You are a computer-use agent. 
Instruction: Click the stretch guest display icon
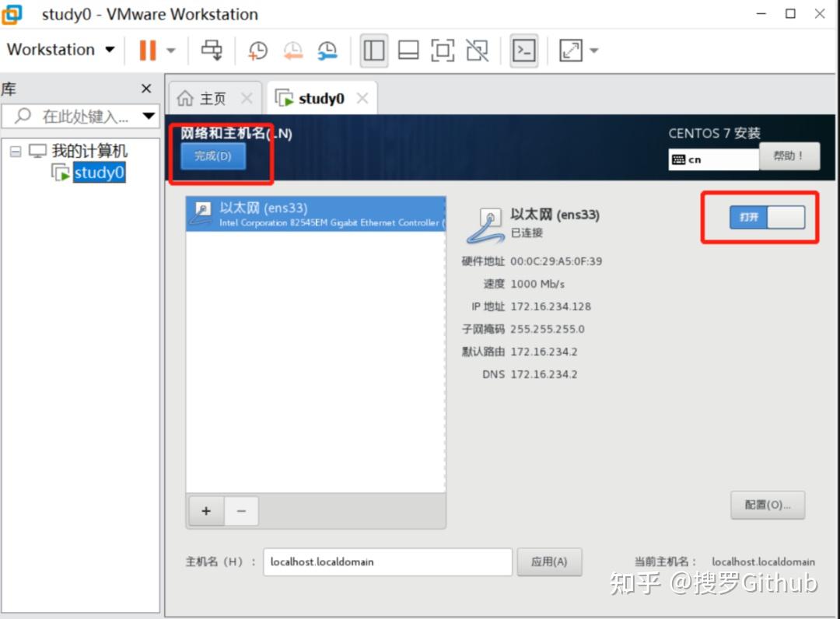coord(571,51)
